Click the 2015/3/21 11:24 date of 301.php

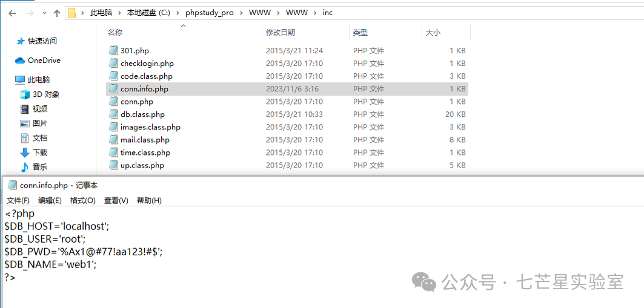tap(294, 51)
